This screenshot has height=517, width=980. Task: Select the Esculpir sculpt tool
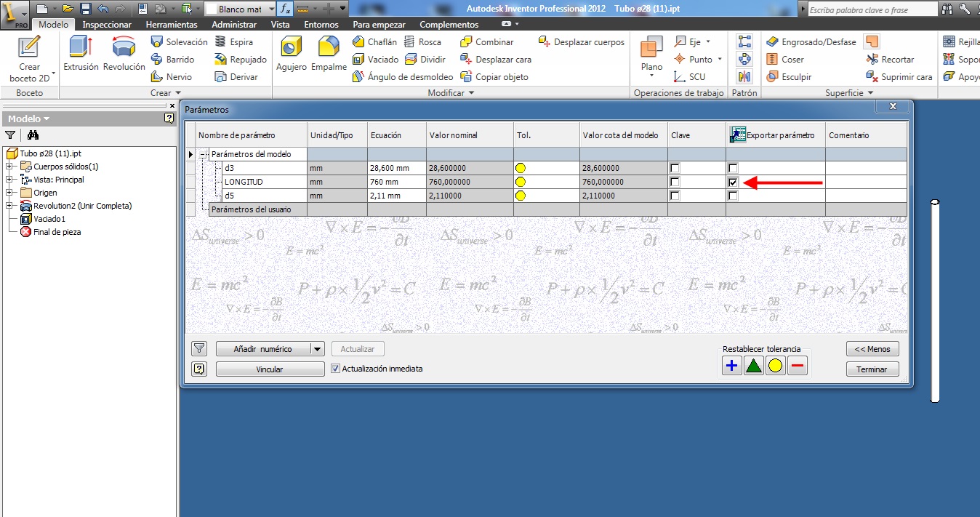788,77
